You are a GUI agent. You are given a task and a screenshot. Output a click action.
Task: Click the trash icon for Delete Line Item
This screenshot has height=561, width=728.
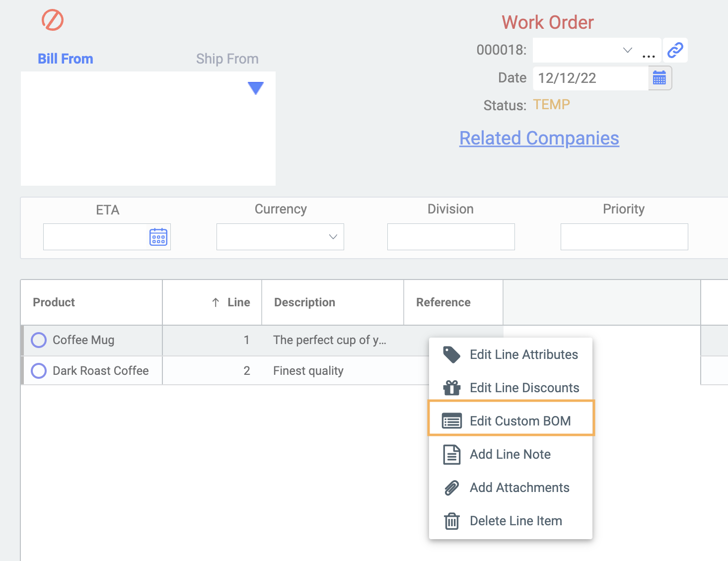(452, 521)
